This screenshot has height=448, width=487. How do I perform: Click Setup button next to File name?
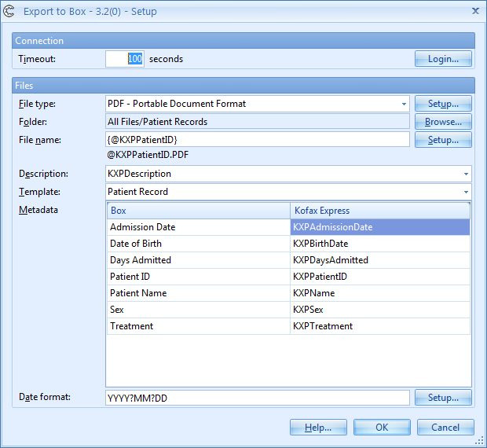(443, 140)
